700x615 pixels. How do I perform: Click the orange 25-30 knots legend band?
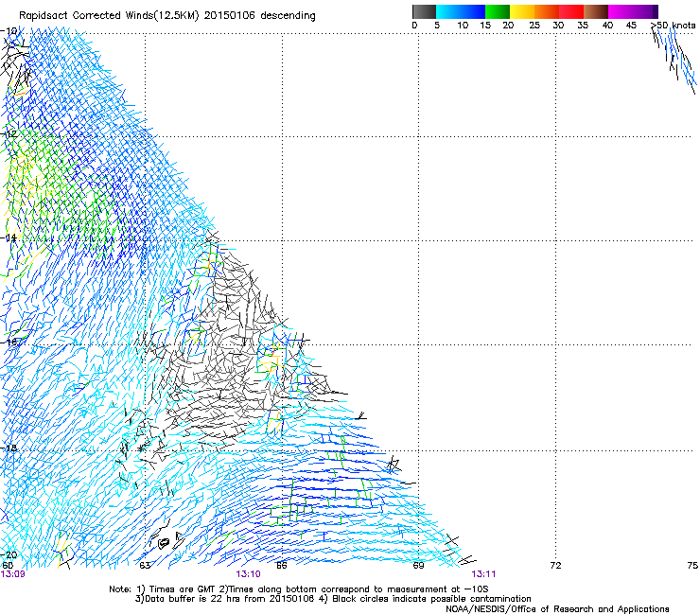coord(547,11)
